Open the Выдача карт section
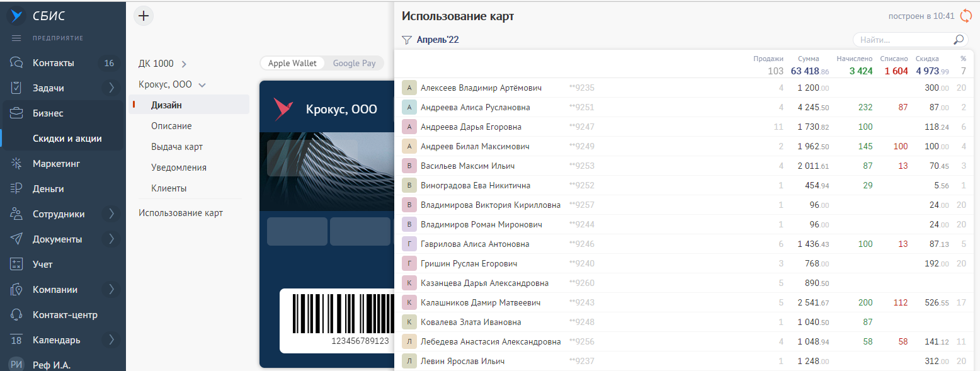This screenshot has width=980, height=371. click(x=176, y=147)
